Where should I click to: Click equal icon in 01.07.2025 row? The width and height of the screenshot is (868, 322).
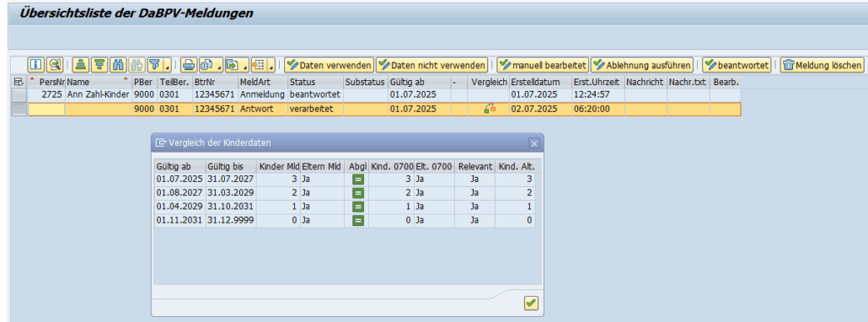click(x=357, y=180)
